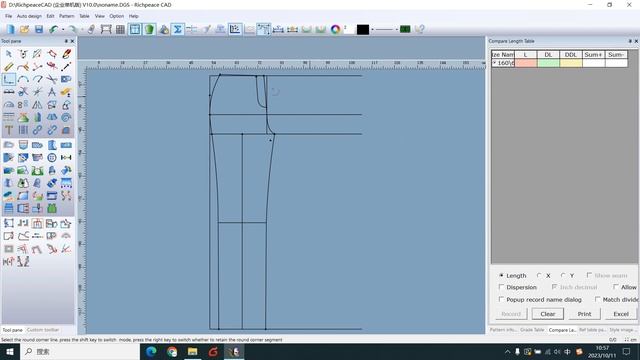640x360 pixels.
Task: Open line style dropdown arrow in toolbar
Action: (x=397, y=29)
